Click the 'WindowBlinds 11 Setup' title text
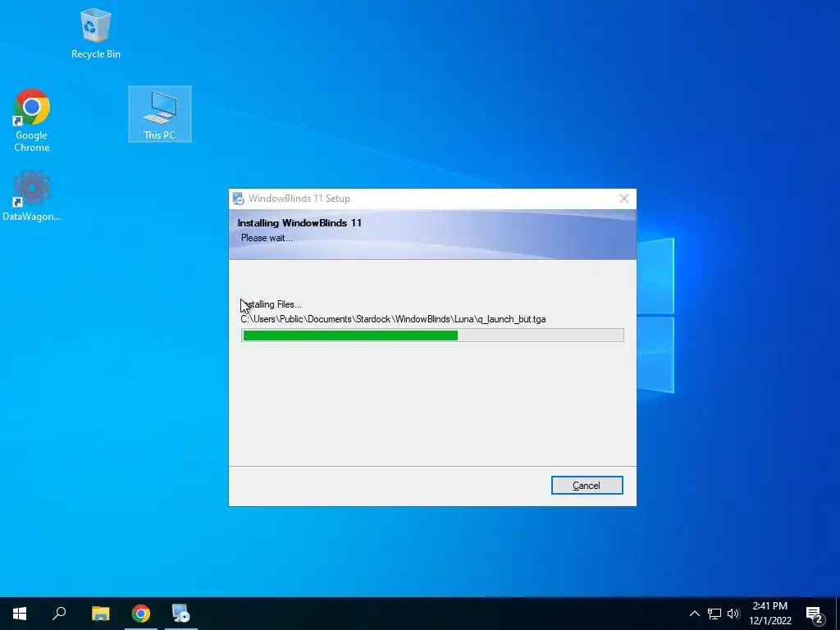 click(299, 199)
